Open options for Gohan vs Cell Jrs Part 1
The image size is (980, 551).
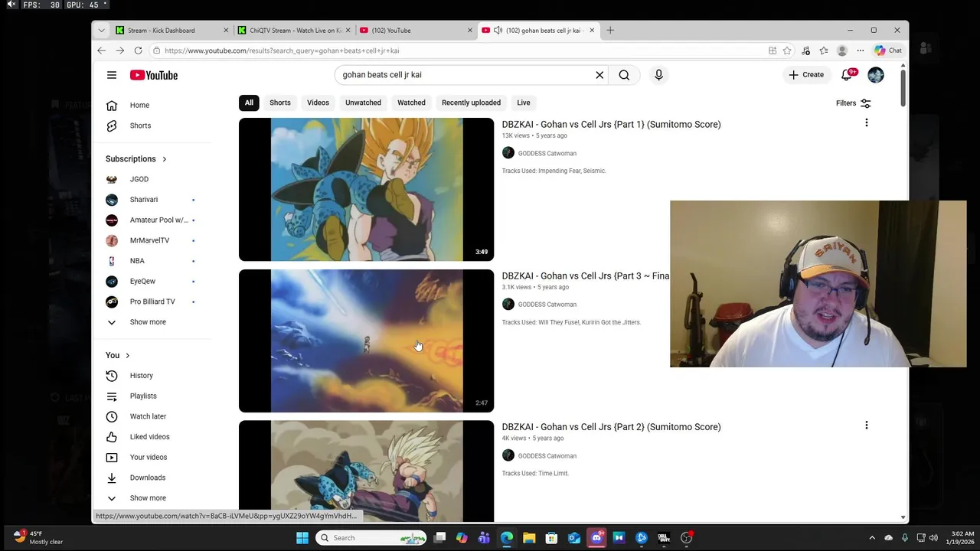click(867, 123)
